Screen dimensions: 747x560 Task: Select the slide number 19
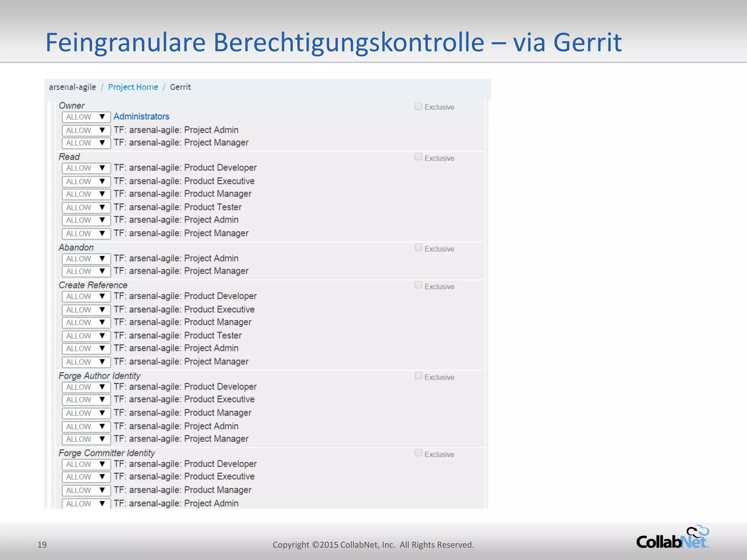click(x=42, y=545)
